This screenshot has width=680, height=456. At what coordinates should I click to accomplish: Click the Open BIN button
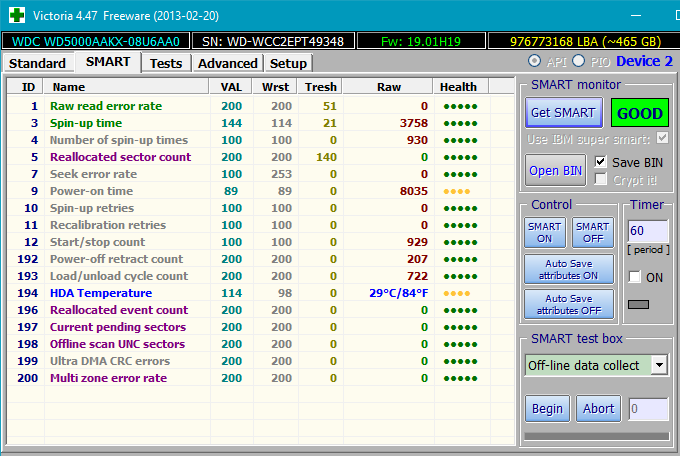coord(555,171)
